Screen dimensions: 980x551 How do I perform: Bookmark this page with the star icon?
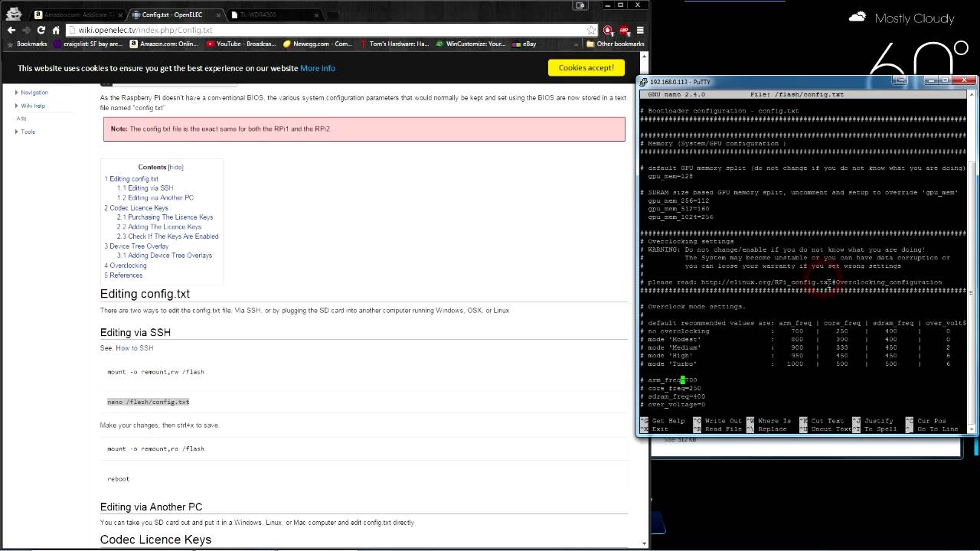591,30
